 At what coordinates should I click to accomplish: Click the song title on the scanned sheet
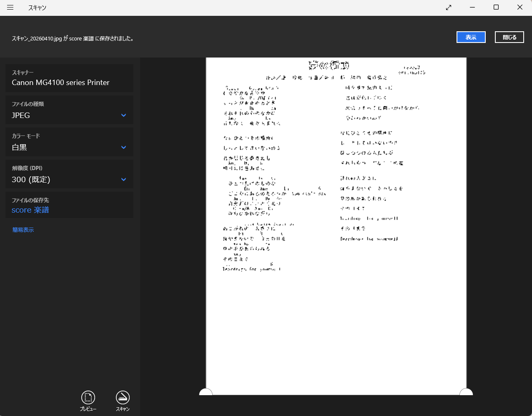click(x=329, y=65)
